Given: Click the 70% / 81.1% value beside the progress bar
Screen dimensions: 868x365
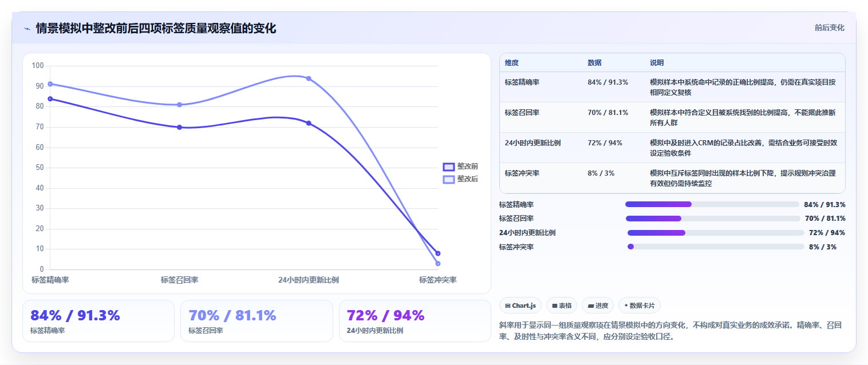Looking at the screenshot, I should pos(825,219).
